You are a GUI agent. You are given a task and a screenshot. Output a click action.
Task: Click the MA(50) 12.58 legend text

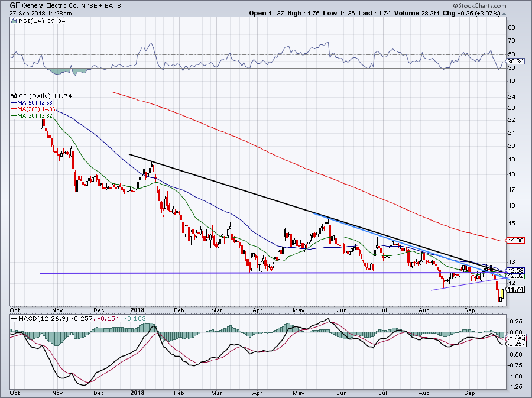(x=35, y=103)
